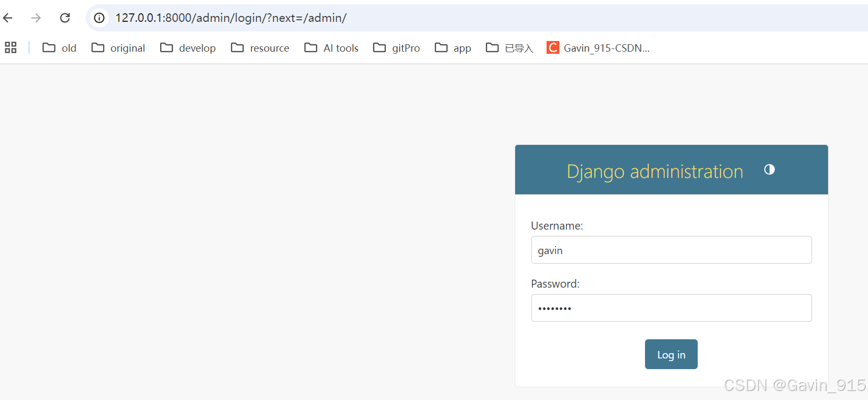This screenshot has width=868, height=400.
Task: Open the '已导入' bookmarks folder
Action: pyautogui.click(x=509, y=48)
